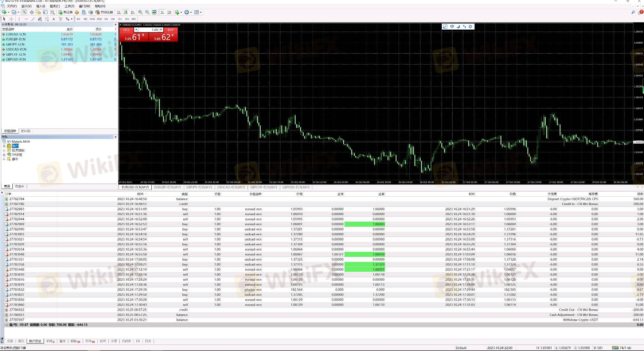The image size is (644, 351).
Task: Switch timeframe to M5
Action: pos(85,19)
